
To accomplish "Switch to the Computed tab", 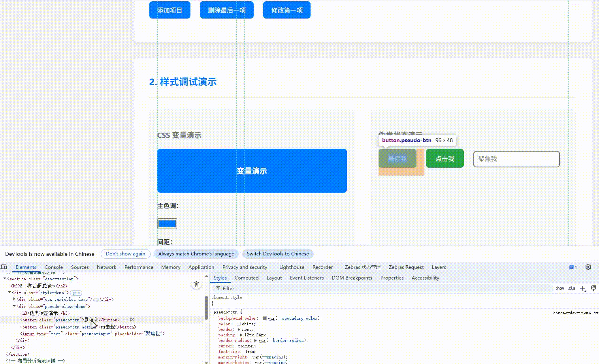I will point(247,278).
